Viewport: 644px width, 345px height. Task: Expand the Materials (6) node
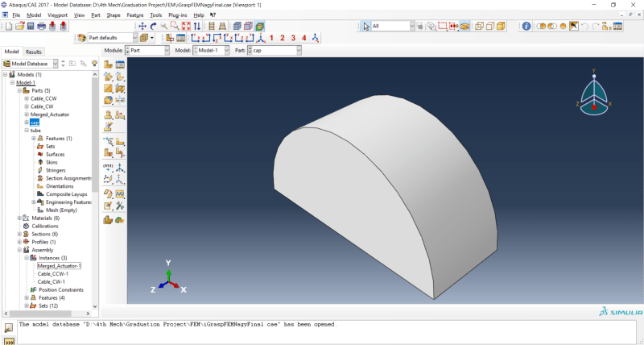(19, 218)
